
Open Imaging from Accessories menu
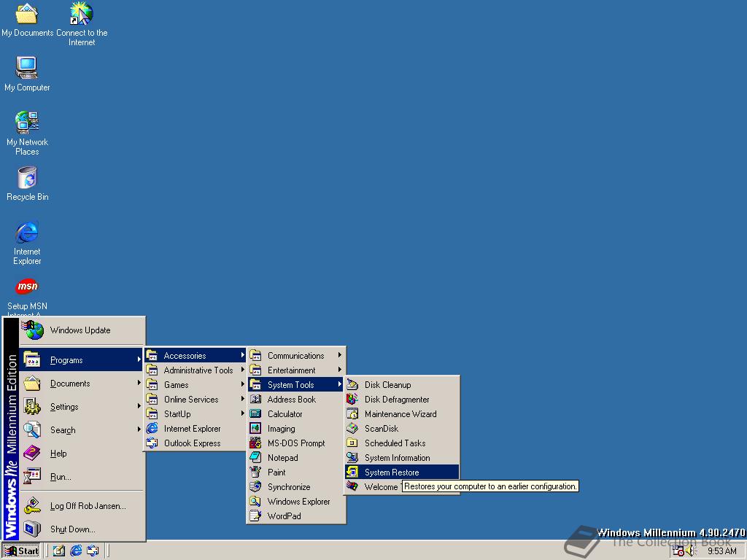coord(296,429)
